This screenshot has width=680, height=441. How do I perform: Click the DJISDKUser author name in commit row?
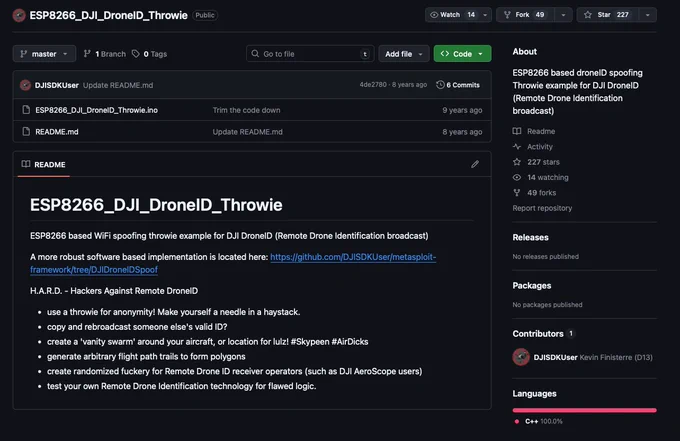tap(57, 85)
